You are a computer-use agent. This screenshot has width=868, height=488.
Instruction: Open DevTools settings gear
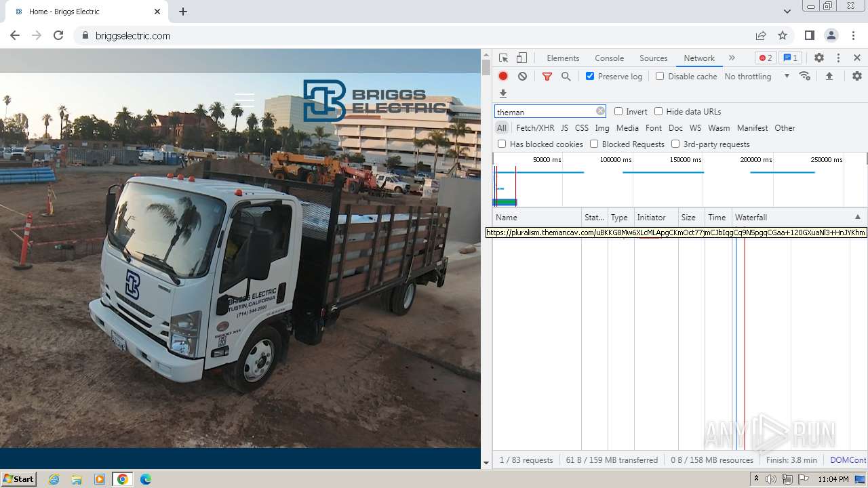click(819, 58)
